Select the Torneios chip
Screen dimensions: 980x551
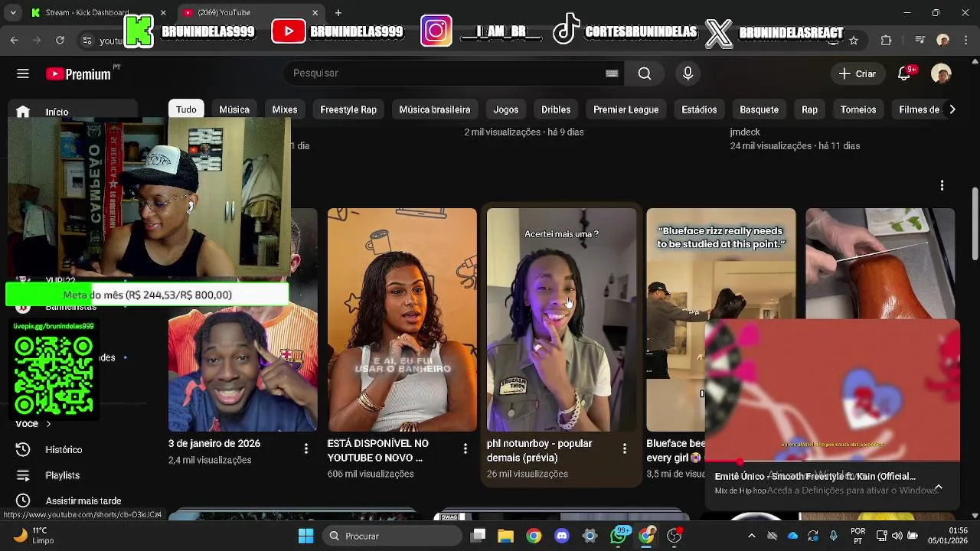[858, 109]
